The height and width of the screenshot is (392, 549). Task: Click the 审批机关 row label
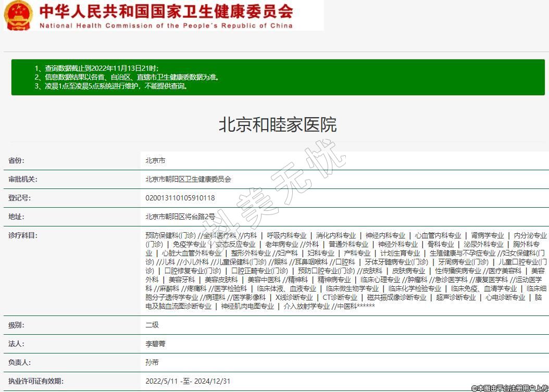coord(23,180)
